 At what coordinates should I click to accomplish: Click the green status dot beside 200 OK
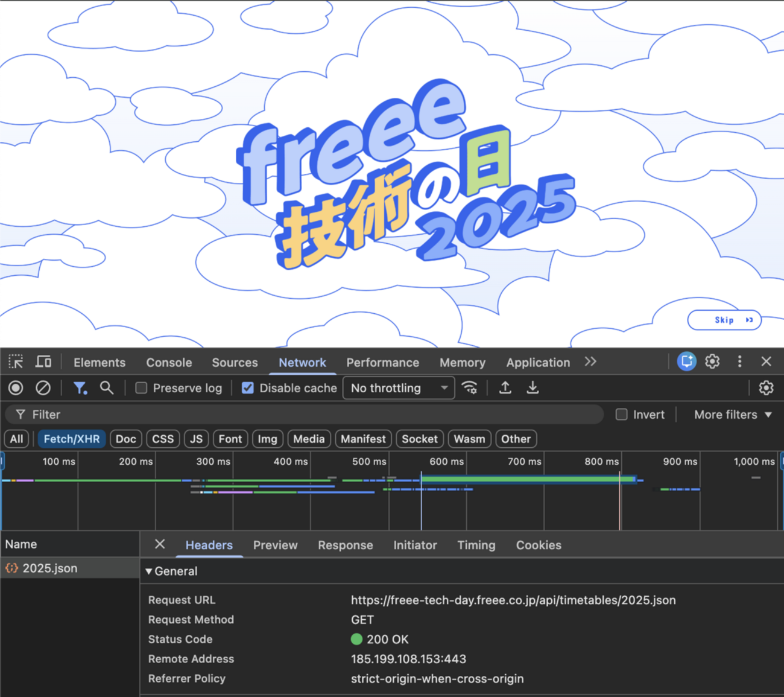(356, 639)
